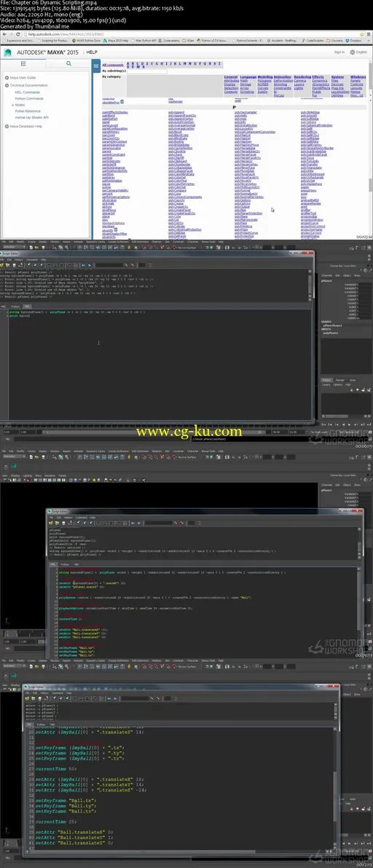Open the Animation category link
Viewport: 373px width, 868px height.
pyautogui.click(x=282, y=77)
